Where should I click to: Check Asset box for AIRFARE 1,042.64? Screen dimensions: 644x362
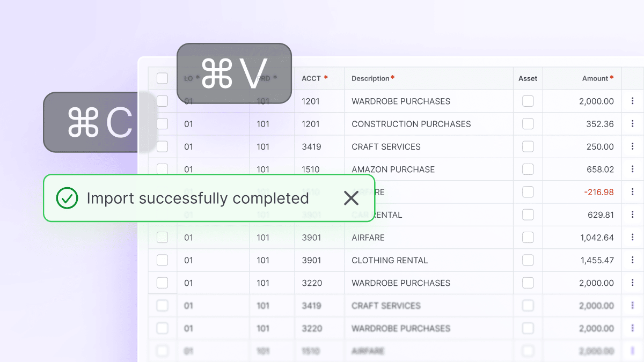[528, 237]
